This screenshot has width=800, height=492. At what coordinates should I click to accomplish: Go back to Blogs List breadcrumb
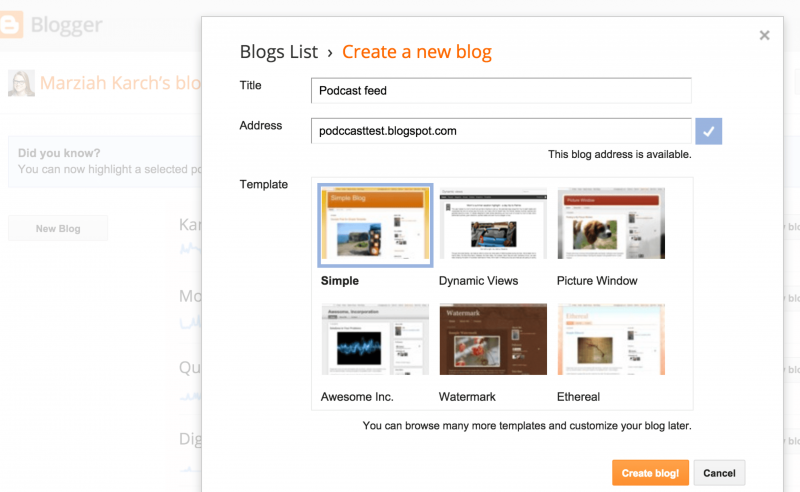pyautogui.click(x=279, y=52)
